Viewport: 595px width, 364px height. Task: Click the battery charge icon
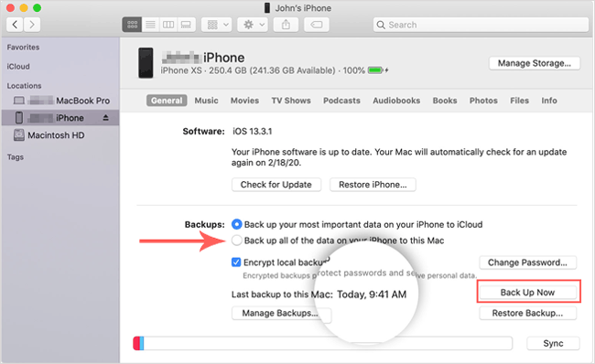click(x=375, y=70)
